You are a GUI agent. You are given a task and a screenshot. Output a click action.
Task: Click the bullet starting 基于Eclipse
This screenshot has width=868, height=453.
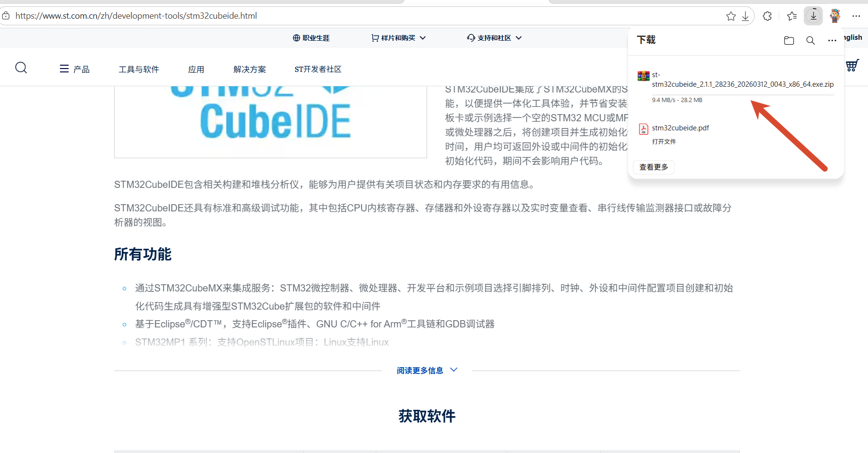[315, 324]
